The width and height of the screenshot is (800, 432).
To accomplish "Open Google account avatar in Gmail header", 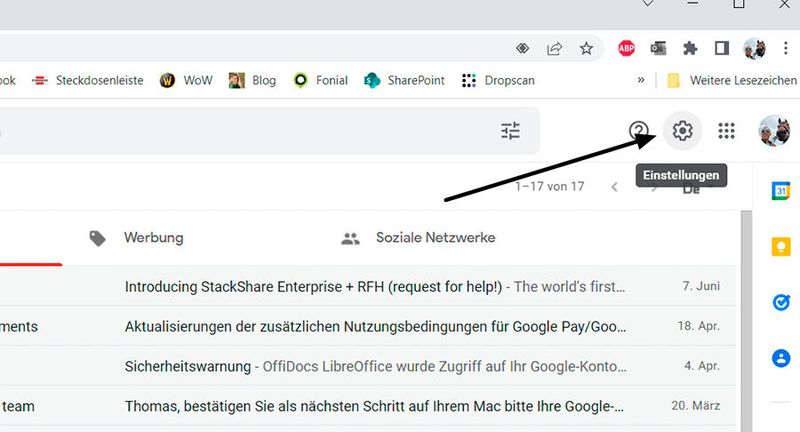I will pos(774,131).
